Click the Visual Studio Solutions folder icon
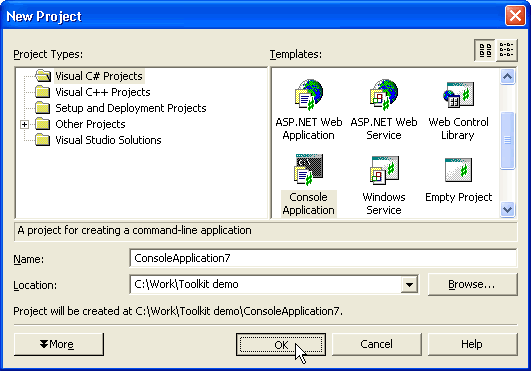Viewport: 531px width, 371px height. (43, 140)
